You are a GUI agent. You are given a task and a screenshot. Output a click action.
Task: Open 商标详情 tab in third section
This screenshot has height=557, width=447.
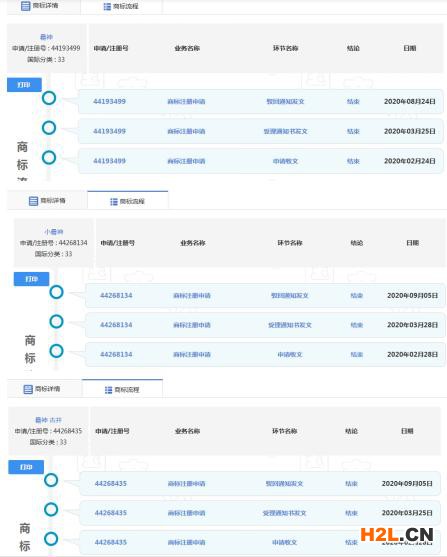[x=45, y=389]
